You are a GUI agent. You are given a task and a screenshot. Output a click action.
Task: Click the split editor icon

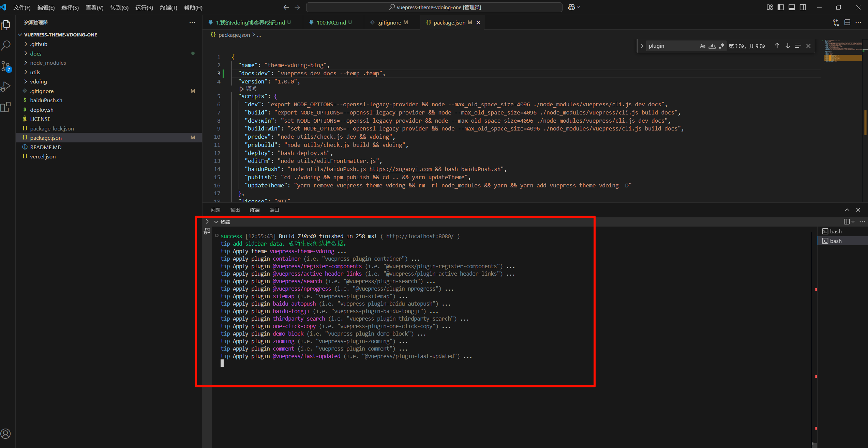tap(847, 22)
